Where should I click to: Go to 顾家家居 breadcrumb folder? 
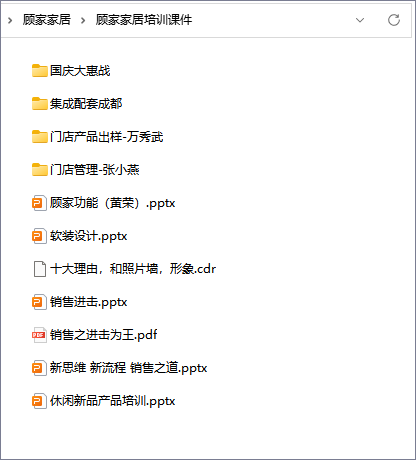[x=47, y=20]
